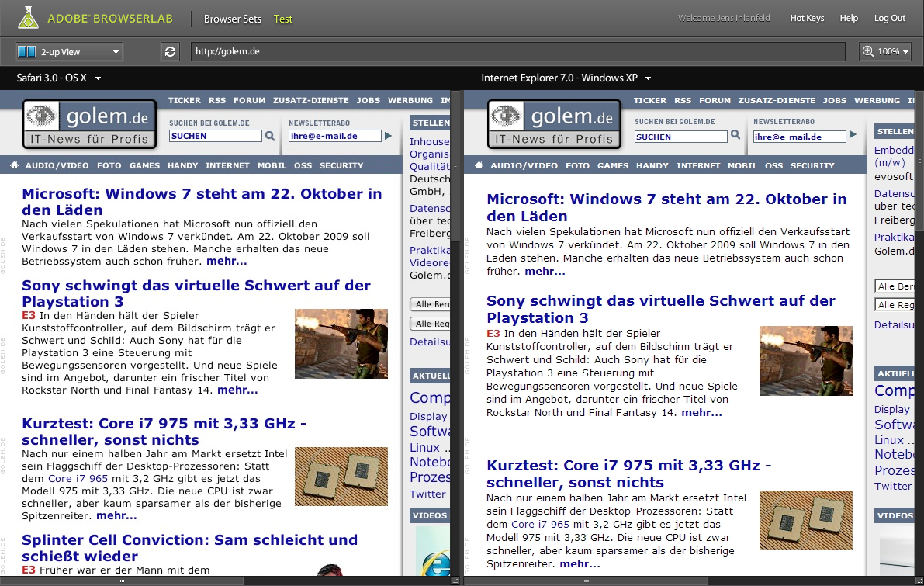The height and width of the screenshot is (586, 924).
Task: Open the 100% zoom level dropdown
Action: (x=886, y=51)
